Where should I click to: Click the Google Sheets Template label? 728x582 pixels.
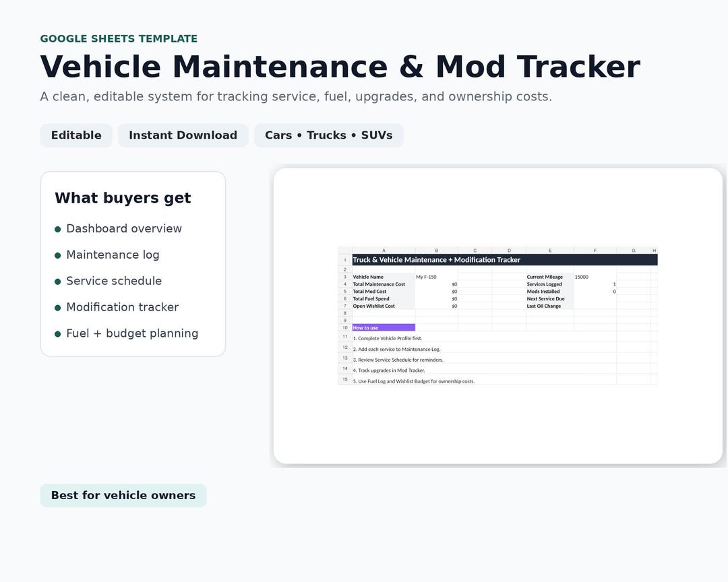pyautogui.click(x=119, y=38)
